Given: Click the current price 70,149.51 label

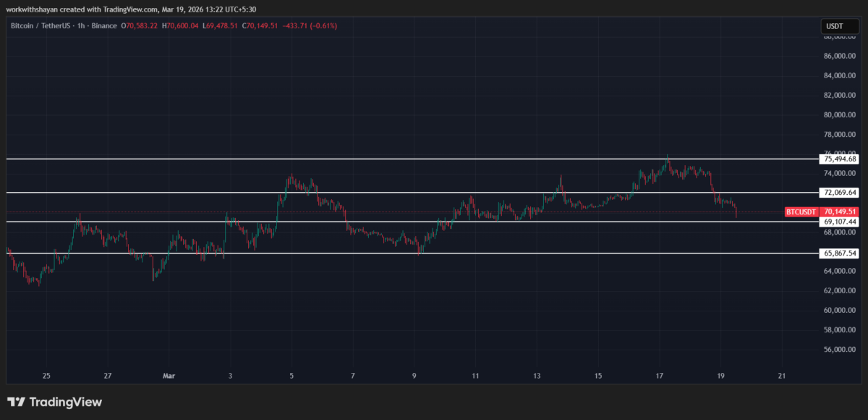Looking at the screenshot, I should (x=840, y=212).
